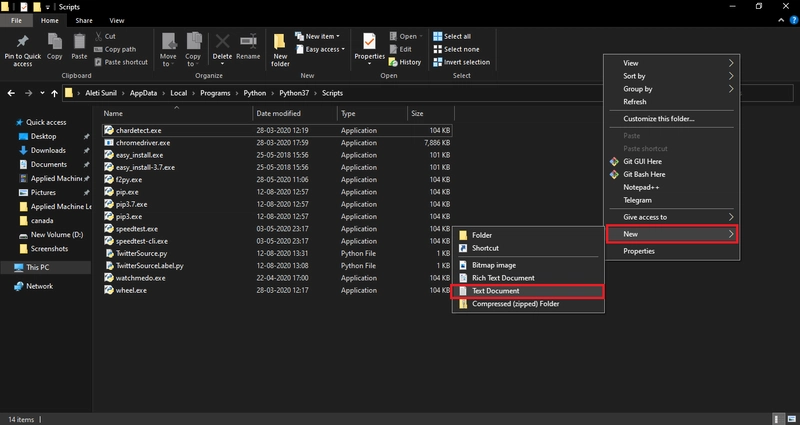Select This PC in sidebar
Screen dimensions: 800x425
tap(45, 267)
